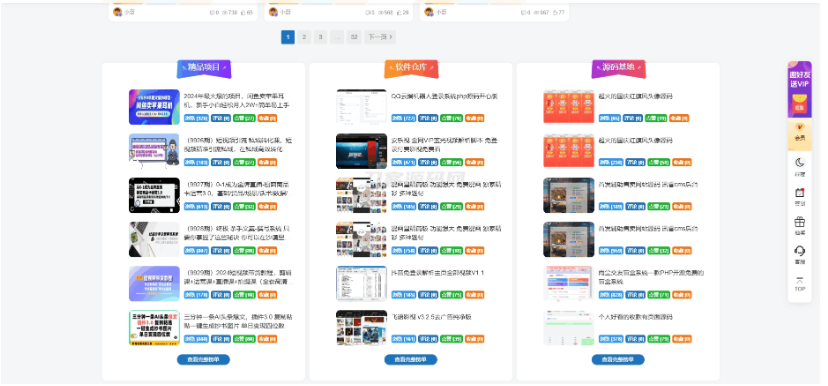
Task: Open the 三分钟一条AI头条爆文 title link
Action: click(238, 321)
